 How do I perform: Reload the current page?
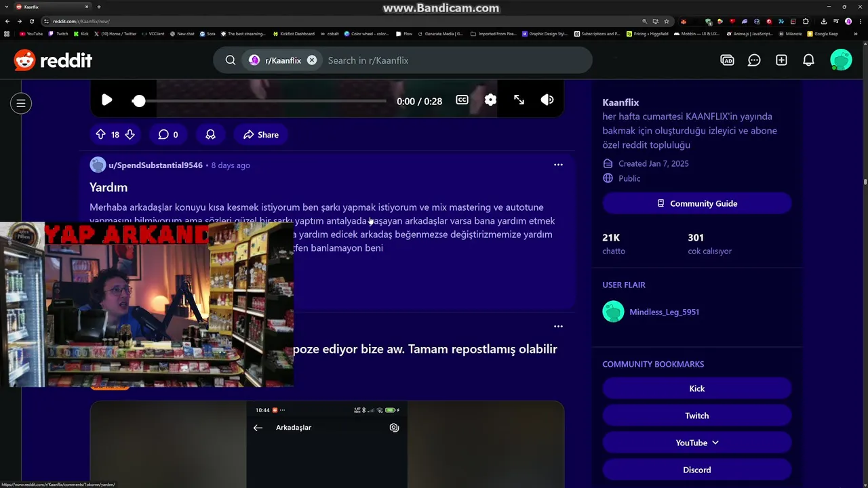32,21
